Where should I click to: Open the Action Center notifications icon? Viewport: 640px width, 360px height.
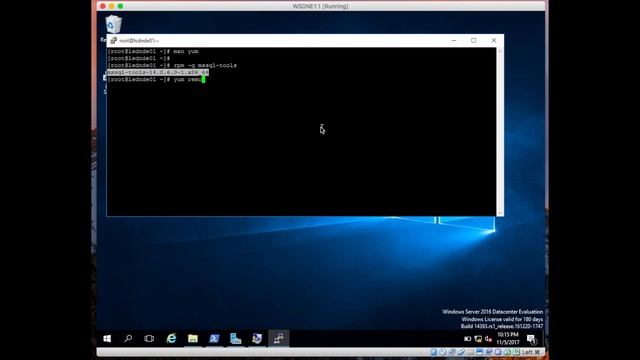(x=531, y=339)
